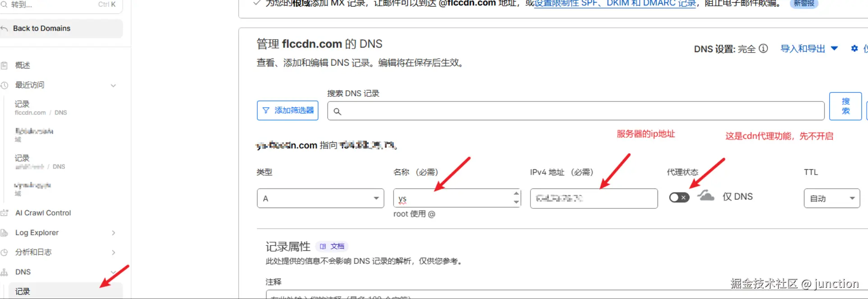Screen dimensions: 868x299
Task: Open the 记录 flccdn.com / DNS recent entry
Action: (41, 108)
